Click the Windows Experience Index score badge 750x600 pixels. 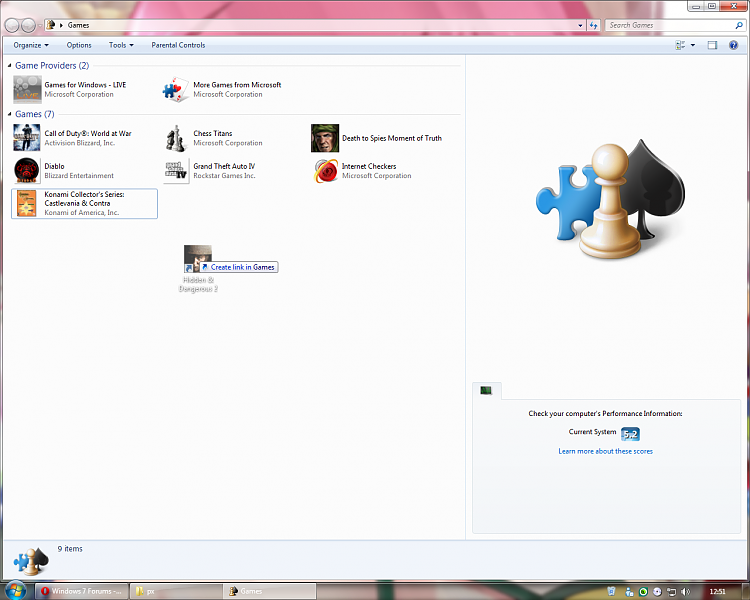(x=630, y=434)
